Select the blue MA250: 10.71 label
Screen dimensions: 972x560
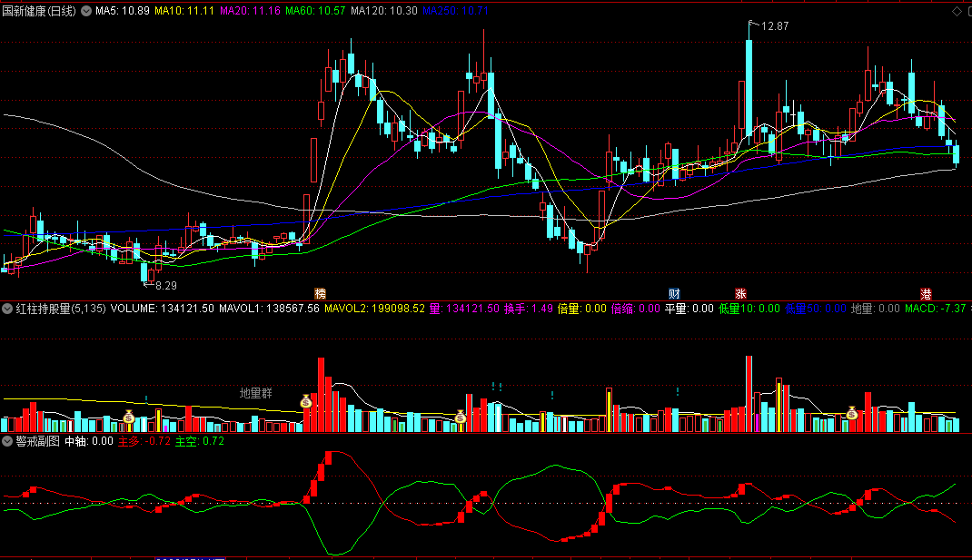456,11
